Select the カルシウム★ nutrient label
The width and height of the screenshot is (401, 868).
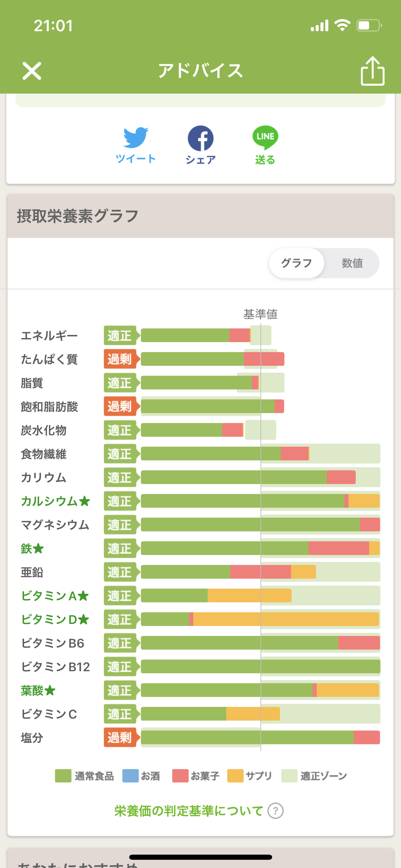[56, 501]
